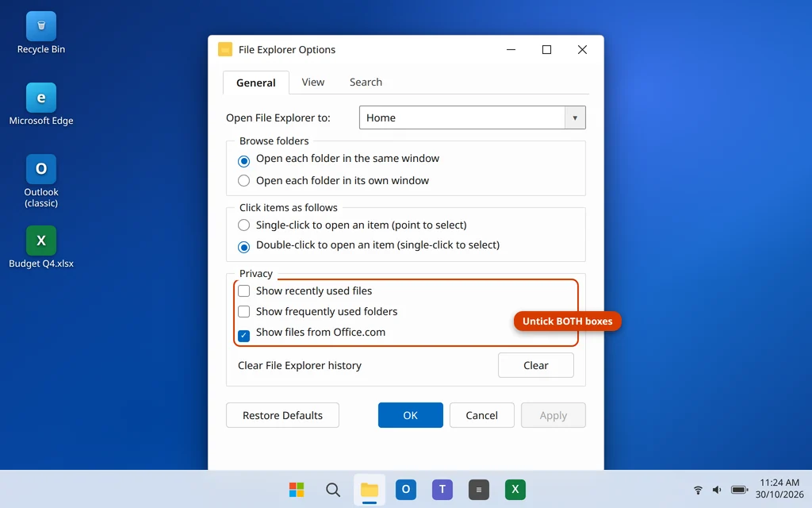Open Excel from the taskbar
Viewport: 812px width, 508px height.
(515, 489)
